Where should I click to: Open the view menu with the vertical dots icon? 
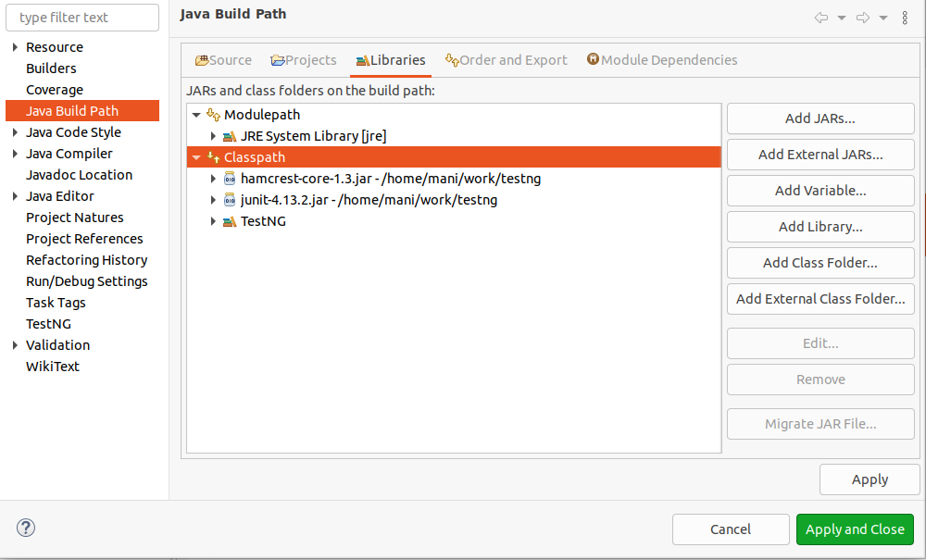(905, 17)
